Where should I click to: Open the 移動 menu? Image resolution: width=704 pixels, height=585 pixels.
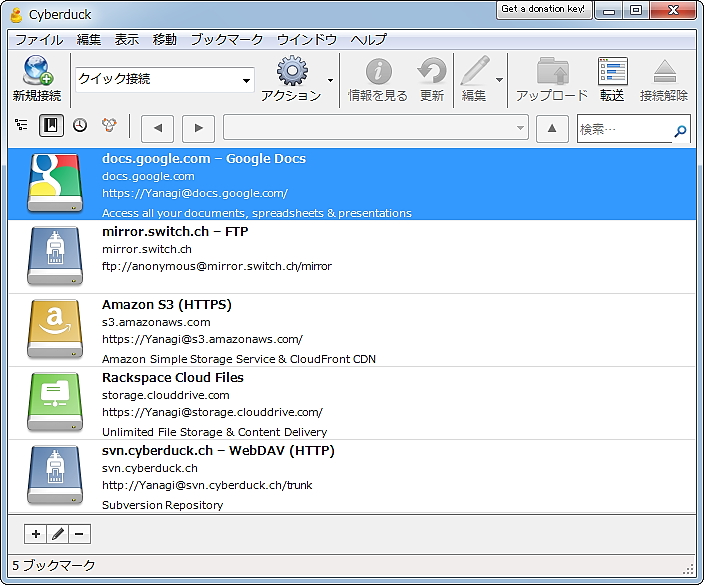(164, 40)
